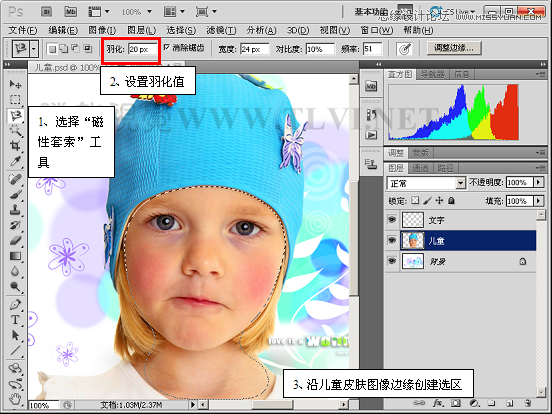Add a layer mask from Layers panel bottom
The image size is (552, 414).
tap(456, 403)
